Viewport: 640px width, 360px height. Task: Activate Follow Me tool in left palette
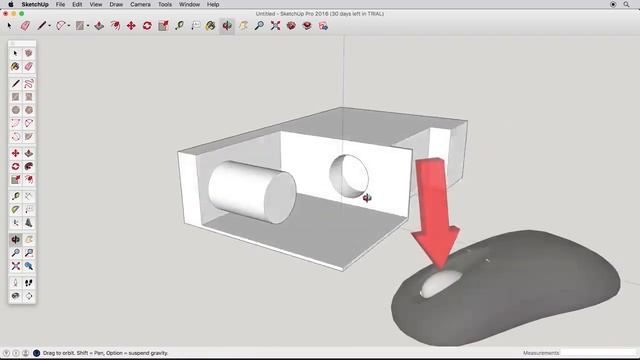(29, 166)
